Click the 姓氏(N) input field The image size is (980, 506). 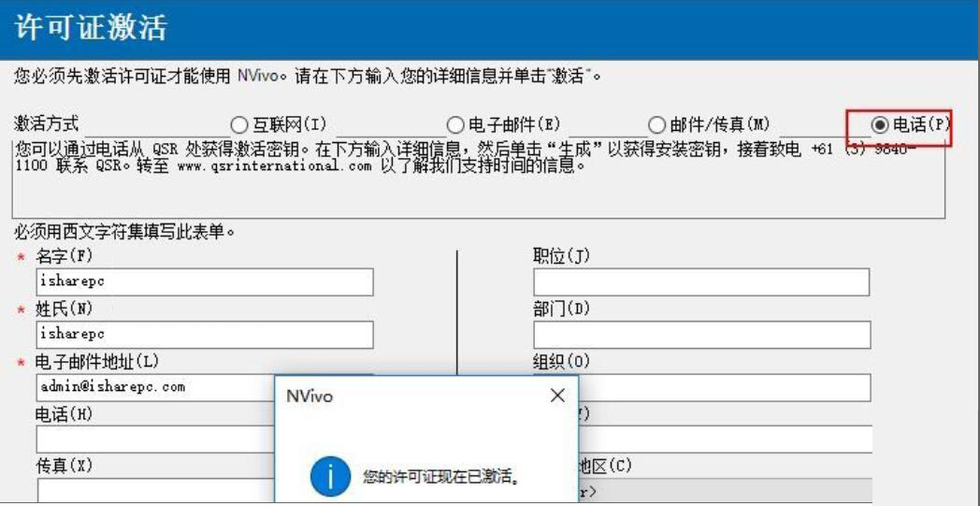pyautogui.click(x=205, y=335)
